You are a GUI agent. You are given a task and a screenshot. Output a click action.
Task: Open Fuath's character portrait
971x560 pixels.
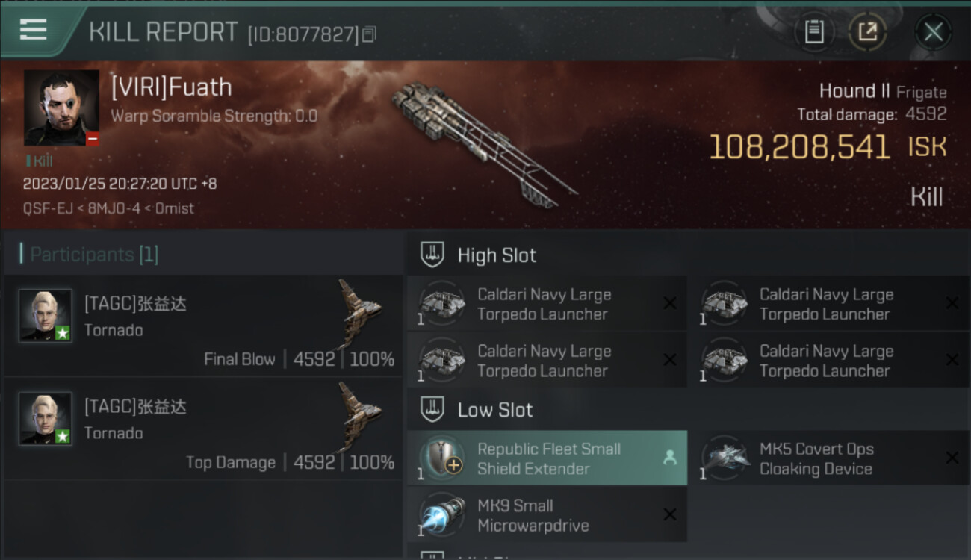[x=61, y=108]
